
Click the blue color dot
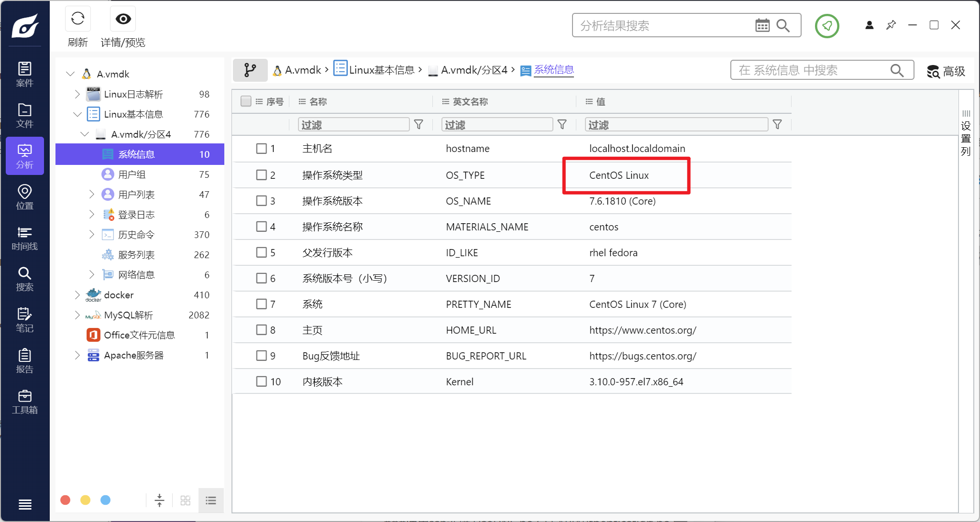106,500
